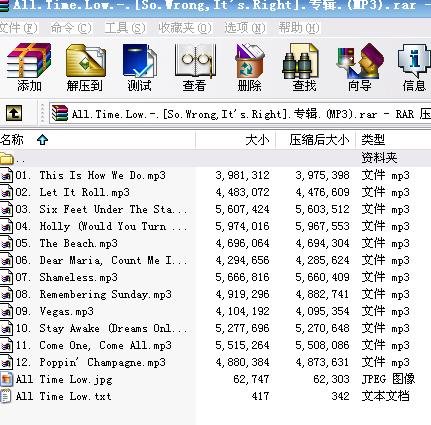Open the 选项(N) menu
431x425 pixels.
tap(245, 28)
